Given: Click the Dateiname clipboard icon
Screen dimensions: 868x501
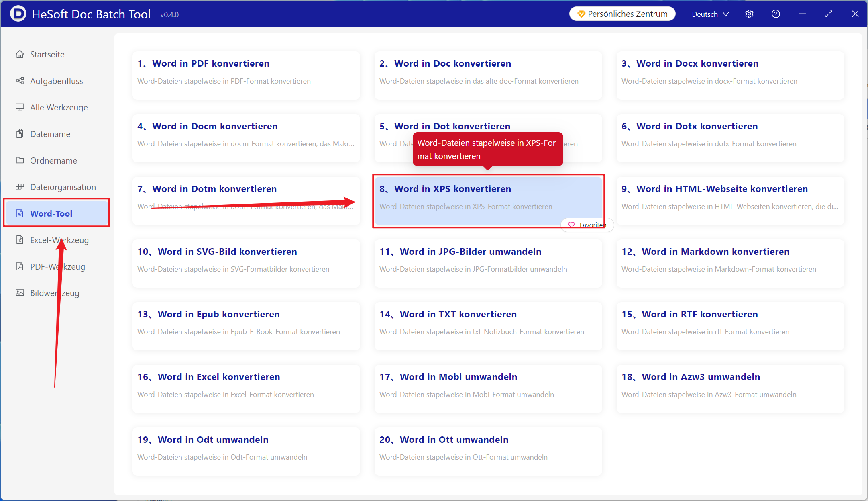Looking at the screenshot, I should [20, 134].
